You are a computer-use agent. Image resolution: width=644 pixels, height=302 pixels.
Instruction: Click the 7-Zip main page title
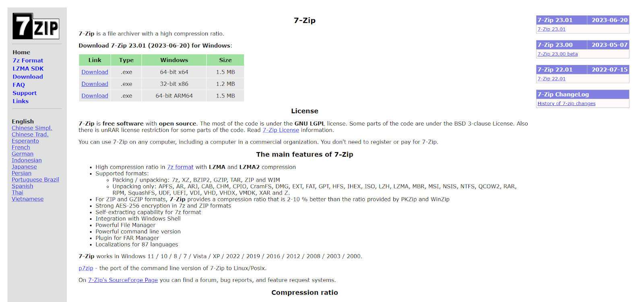tap(305, 21)
